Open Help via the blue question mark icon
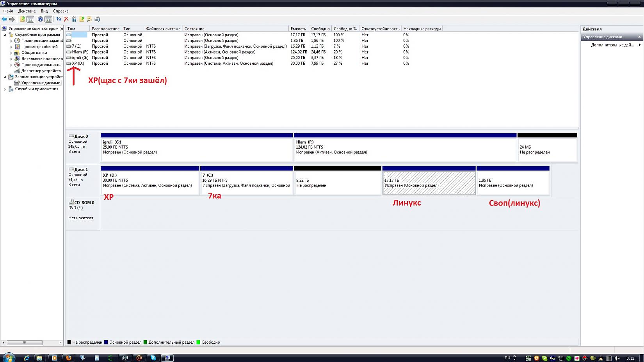The height and width of the screenshot is (362, 644). [x=40, y=19]
